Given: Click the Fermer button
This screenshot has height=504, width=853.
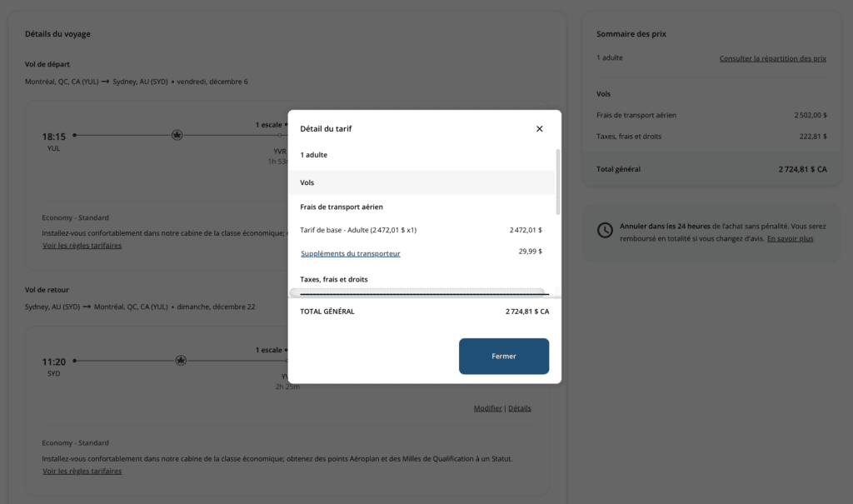Looking at the screenshot, I should coord(503,357).
